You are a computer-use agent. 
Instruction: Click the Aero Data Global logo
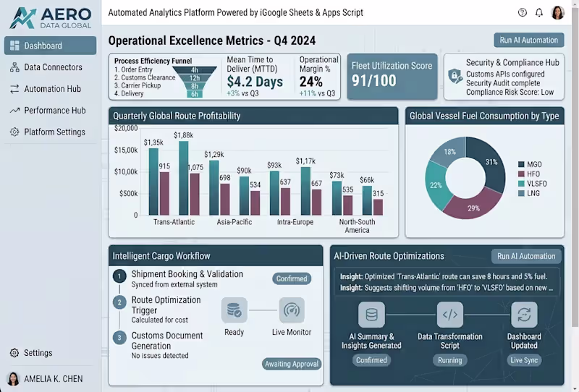pyautogui.click(x=50, y=17)
